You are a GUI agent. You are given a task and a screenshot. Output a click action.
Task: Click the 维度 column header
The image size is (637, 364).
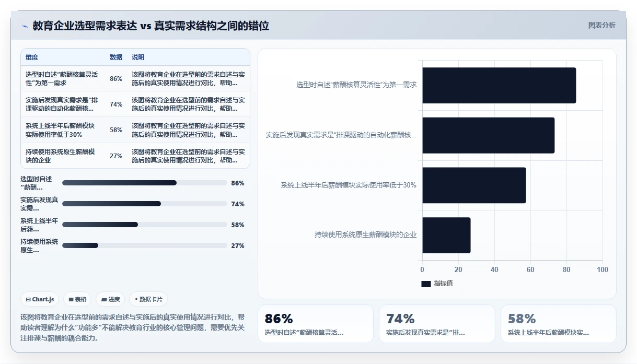click(x=32, y=57)
